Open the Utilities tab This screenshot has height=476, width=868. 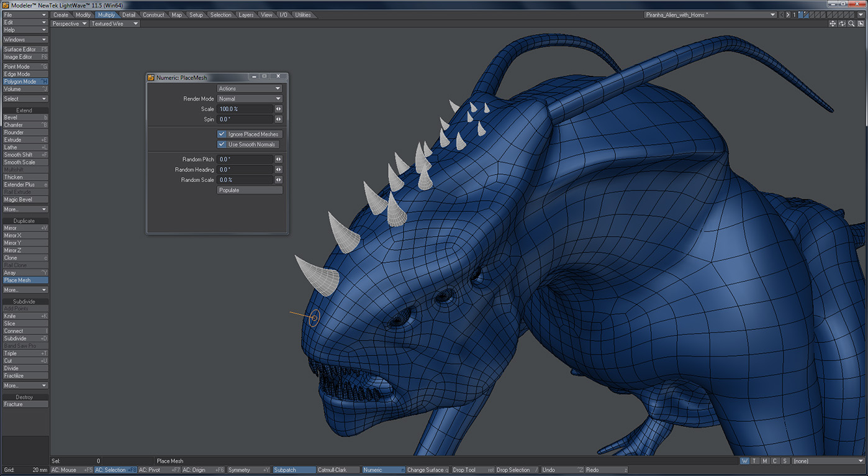tap(303, 15)
